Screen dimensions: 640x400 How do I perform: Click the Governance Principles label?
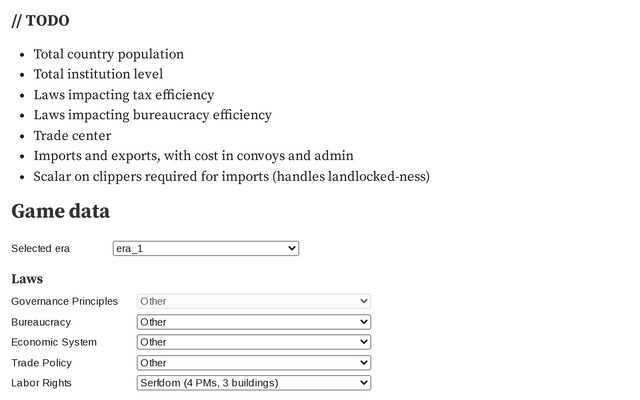tap(64, 301)
